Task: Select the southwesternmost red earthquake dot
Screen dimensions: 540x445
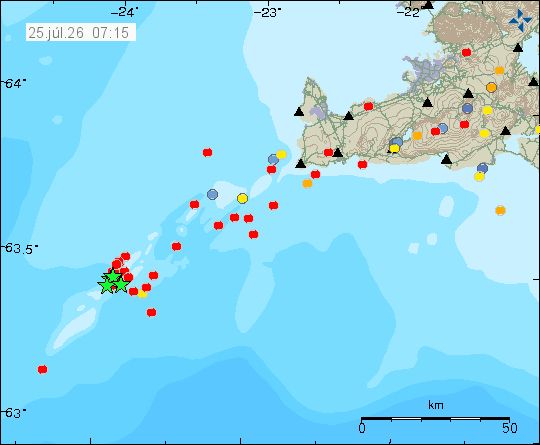Action: tap(42, 370)
